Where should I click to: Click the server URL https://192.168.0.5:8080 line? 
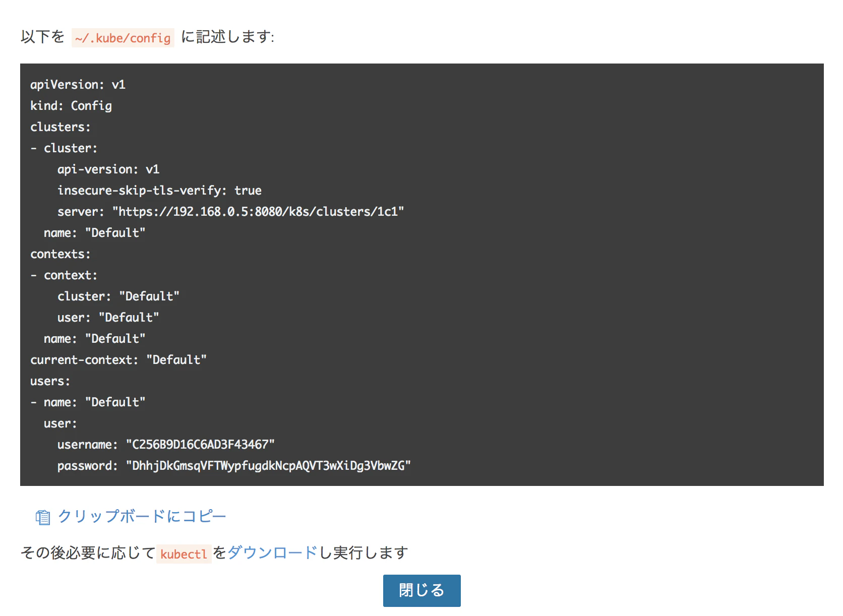[x=231, y=211]
